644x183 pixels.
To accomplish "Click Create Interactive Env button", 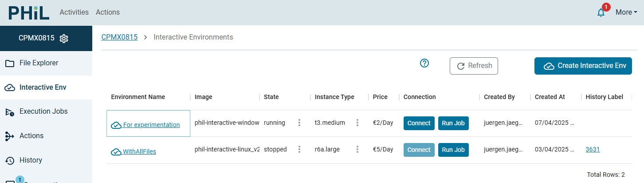I will coord(583,66).
